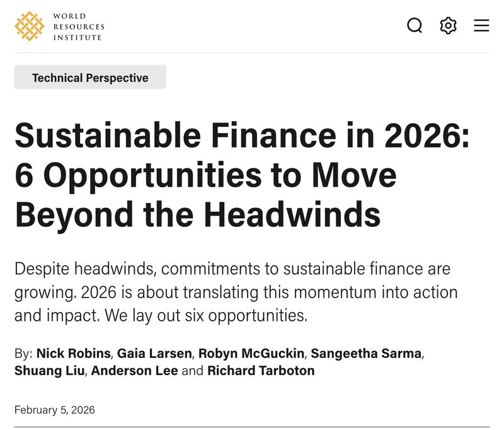Screen dimensions: 504x430
Task: Click headline line '6 Opportunities to Move'
Action: coord(205,175)
